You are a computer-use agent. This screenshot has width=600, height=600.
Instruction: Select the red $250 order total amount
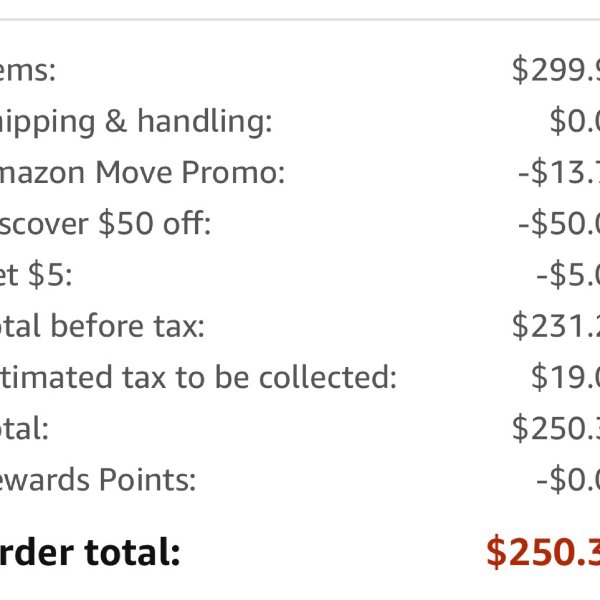pyautogui.click(x=543, y=552)
